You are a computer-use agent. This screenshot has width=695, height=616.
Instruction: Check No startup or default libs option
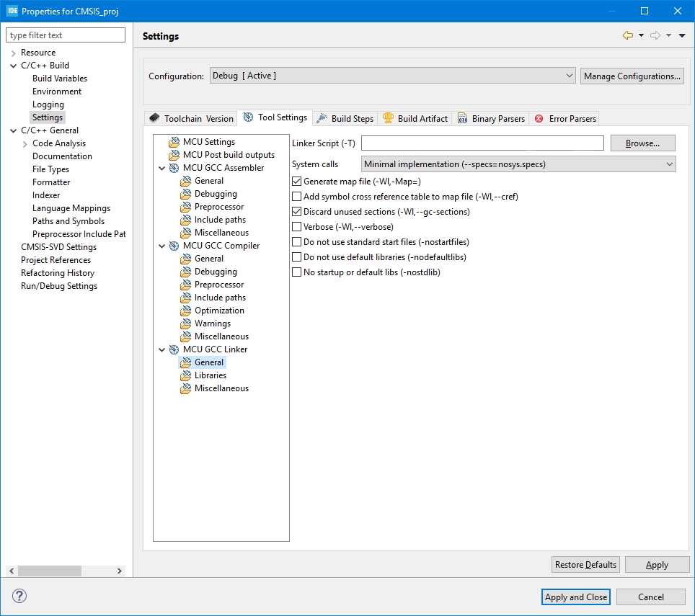click(x=296, y=272)
